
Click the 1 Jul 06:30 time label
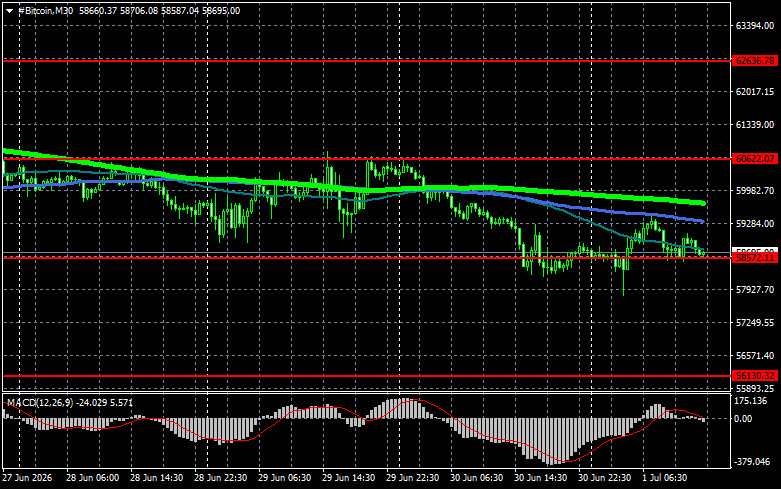(665, 478)
